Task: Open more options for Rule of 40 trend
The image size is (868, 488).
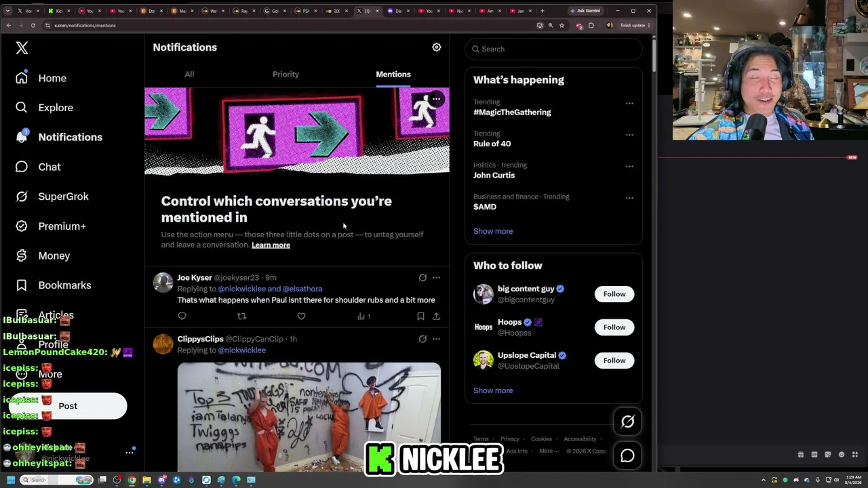Action: click(x=629, y=135)
